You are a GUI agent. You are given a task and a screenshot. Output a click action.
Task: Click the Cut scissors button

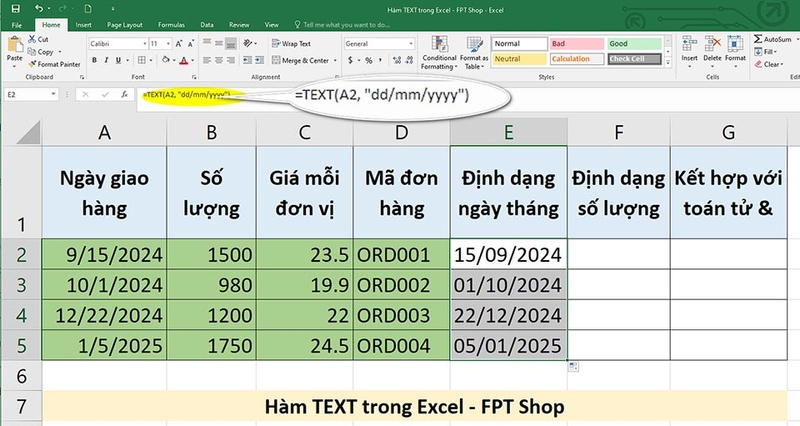39,39
